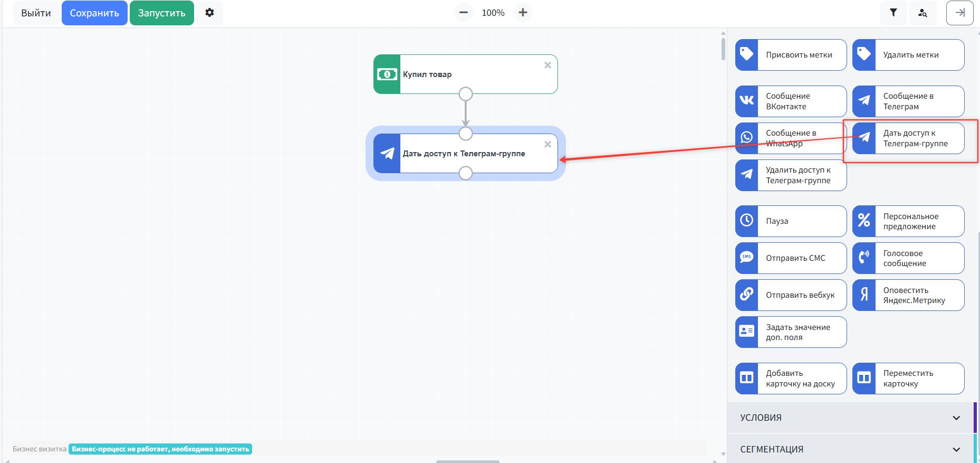The width and height of the screenshot is (980, 463).
Task: Click the user search icon
Action: [x=922, y=13]
